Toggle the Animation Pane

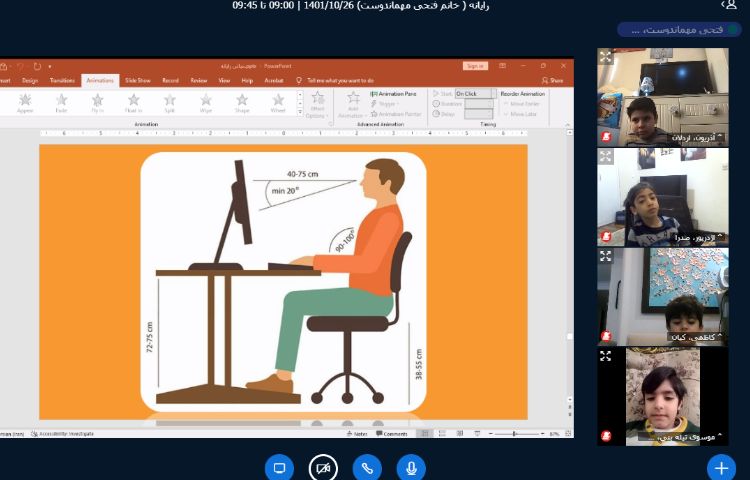tap(398, 94)
